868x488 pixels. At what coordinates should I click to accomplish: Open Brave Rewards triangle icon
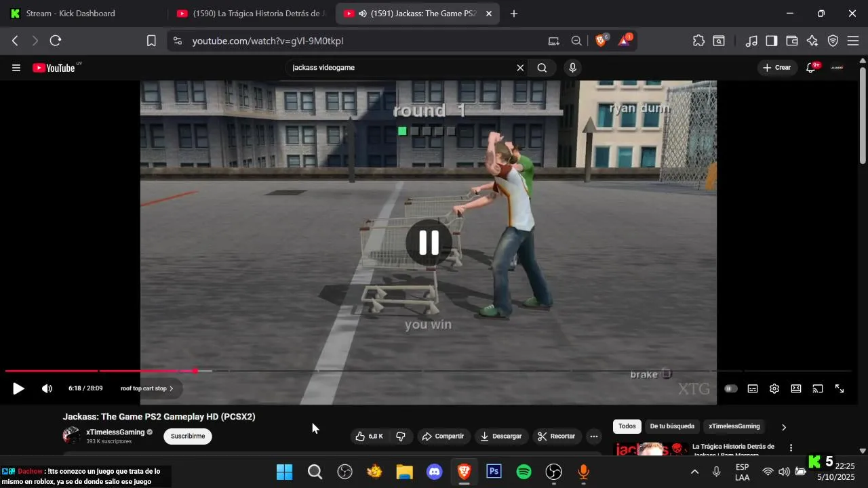pyautogui.click(x=625, y=41)
